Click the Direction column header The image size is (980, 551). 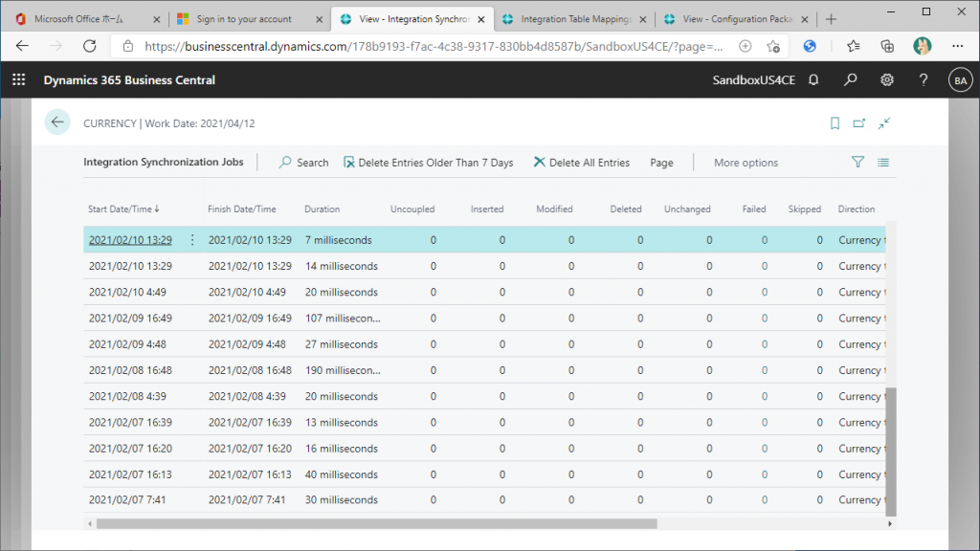click(857, 209)
